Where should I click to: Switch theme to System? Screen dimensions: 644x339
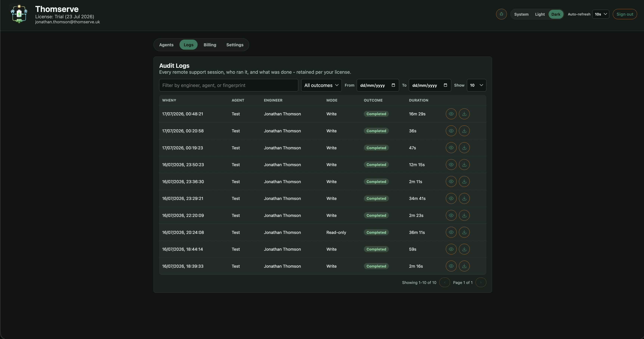pos(521,14)
